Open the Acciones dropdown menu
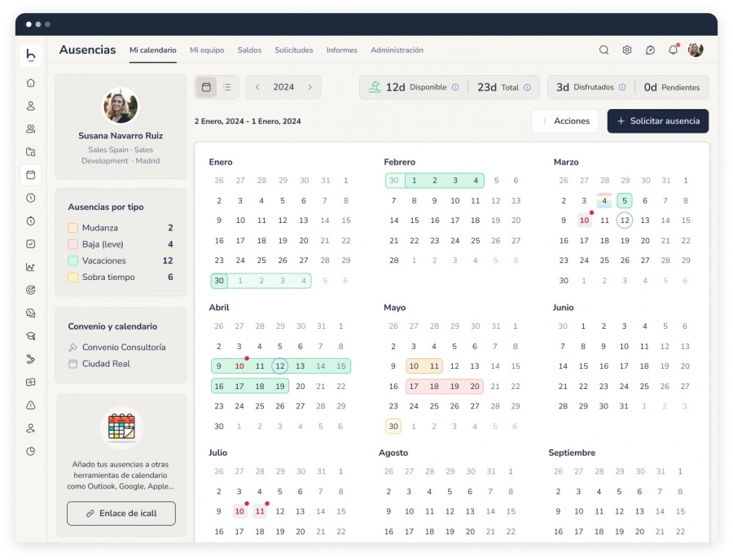733x560 pixels. click(x=564, y=121)
